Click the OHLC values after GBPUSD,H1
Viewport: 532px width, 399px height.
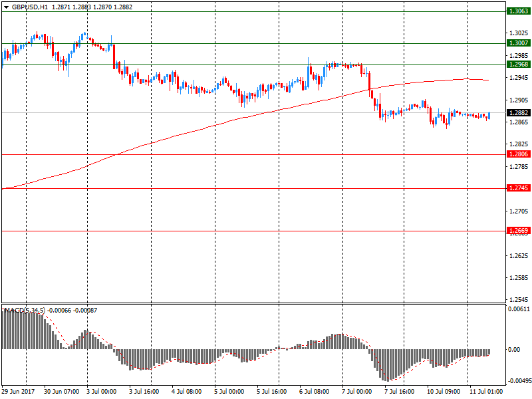92,7
